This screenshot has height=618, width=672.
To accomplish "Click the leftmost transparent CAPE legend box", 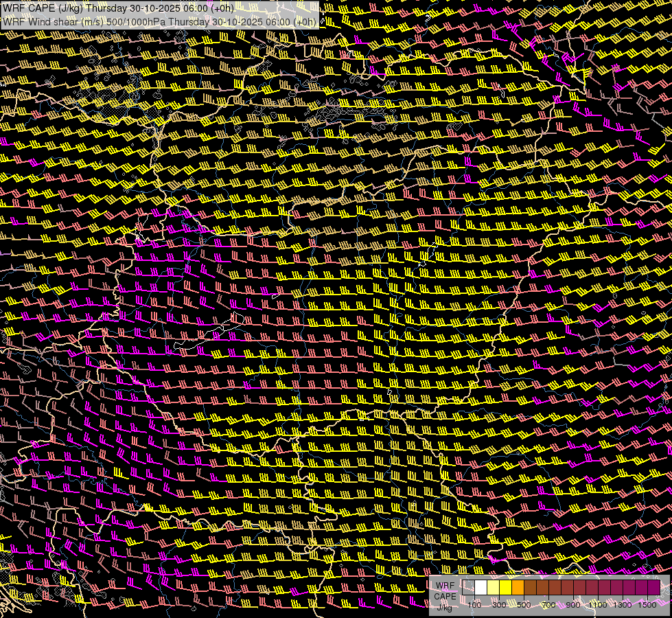I will click(x=469, y=588).
